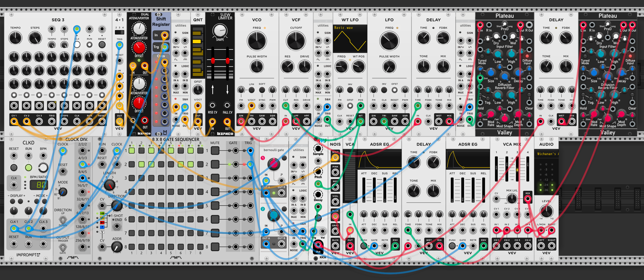
Task: Turn the VCF CUTOFF knob
Action: (296, 41)
